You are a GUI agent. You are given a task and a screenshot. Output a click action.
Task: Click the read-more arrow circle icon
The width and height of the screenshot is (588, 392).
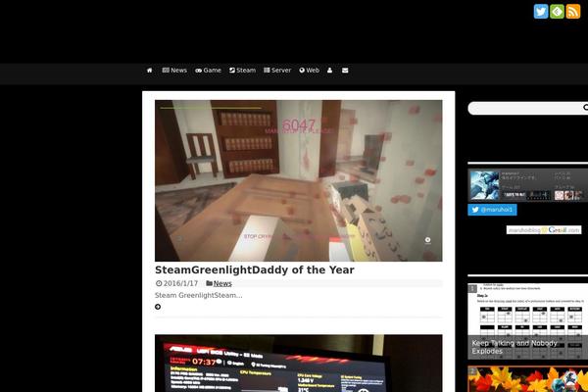[x=158, y=307]
